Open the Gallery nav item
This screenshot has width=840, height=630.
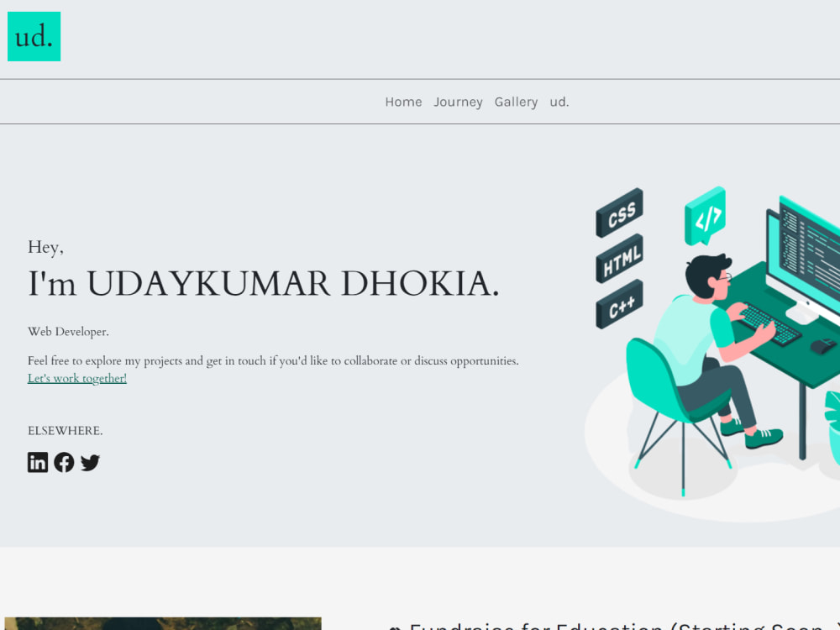(x=516, y=102)
